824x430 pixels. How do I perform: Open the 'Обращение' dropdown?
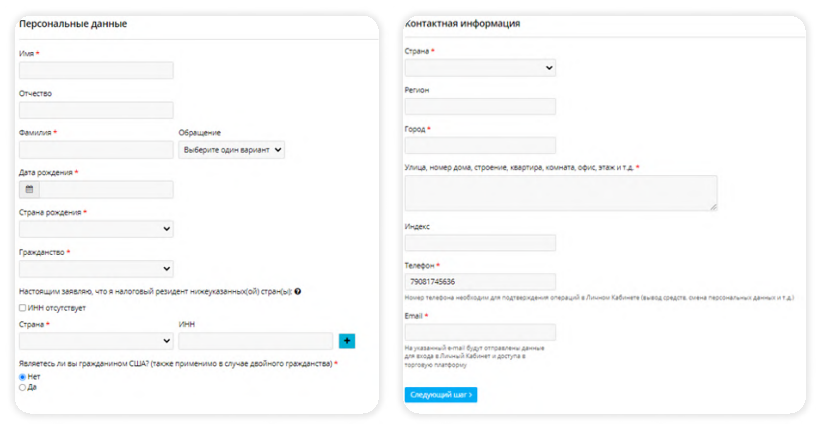click(232, 149)
